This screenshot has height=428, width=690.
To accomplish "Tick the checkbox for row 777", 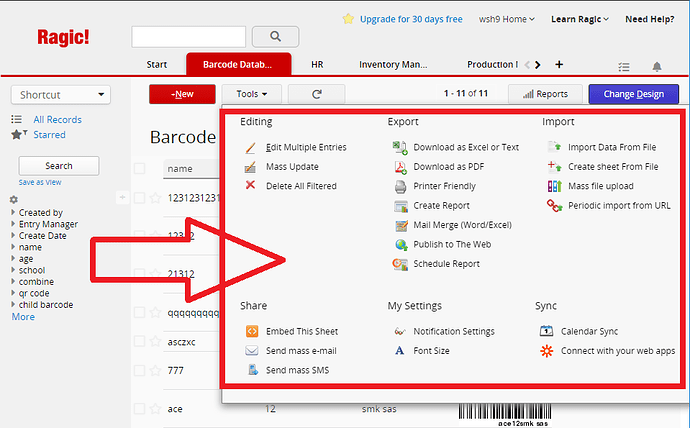I will [x=139, y=370].
